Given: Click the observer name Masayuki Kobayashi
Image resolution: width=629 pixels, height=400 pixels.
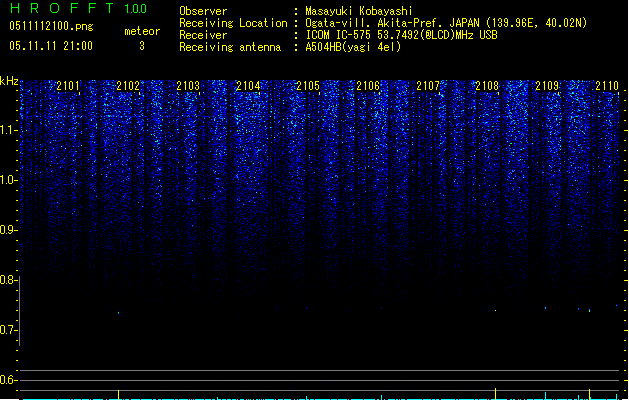Looking at the screenshot, I should tap(359, 11).
